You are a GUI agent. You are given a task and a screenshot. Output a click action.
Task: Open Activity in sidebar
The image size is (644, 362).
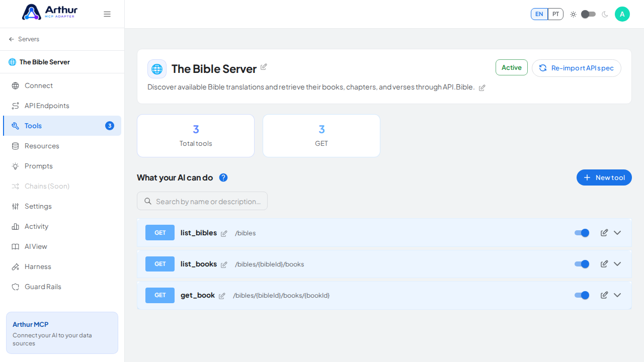click(62, 226)
